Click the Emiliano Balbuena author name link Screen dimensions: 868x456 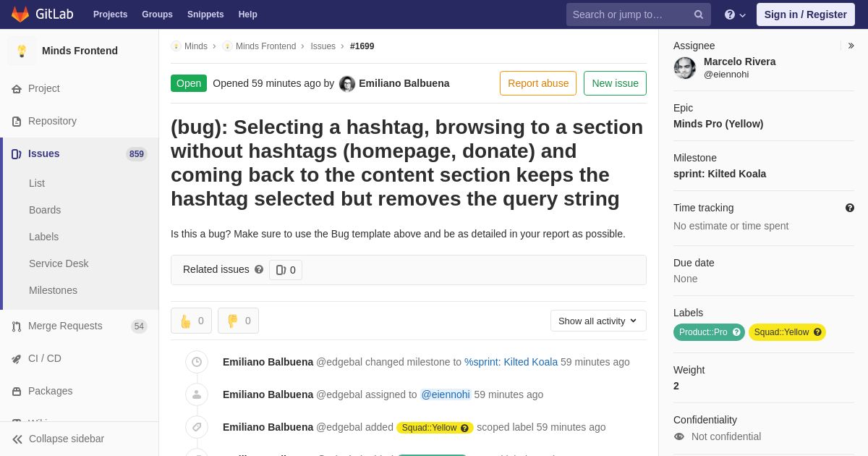404,83
